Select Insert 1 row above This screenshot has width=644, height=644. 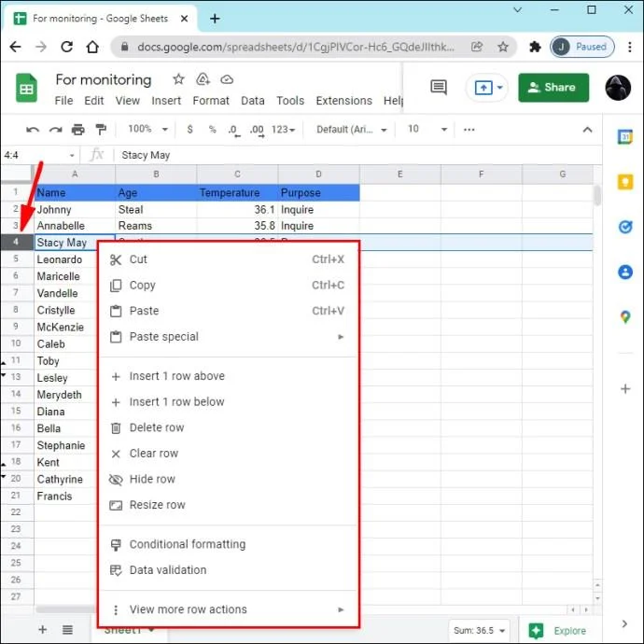coord(228,376)
